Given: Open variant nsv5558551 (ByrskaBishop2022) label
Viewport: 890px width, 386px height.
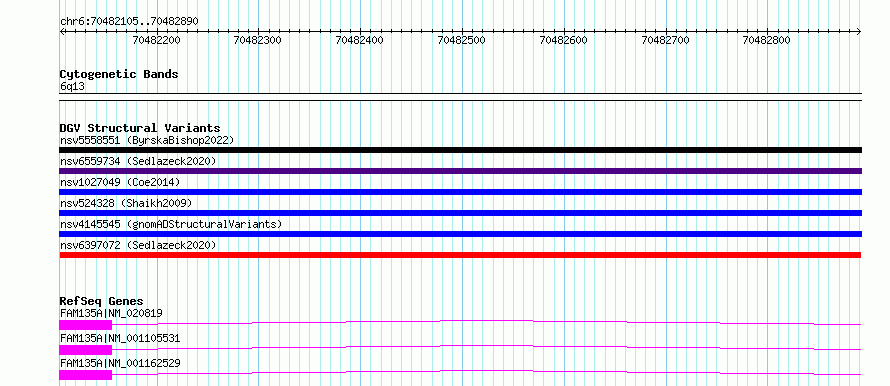Looking at the screenshot, I should 147,140.
